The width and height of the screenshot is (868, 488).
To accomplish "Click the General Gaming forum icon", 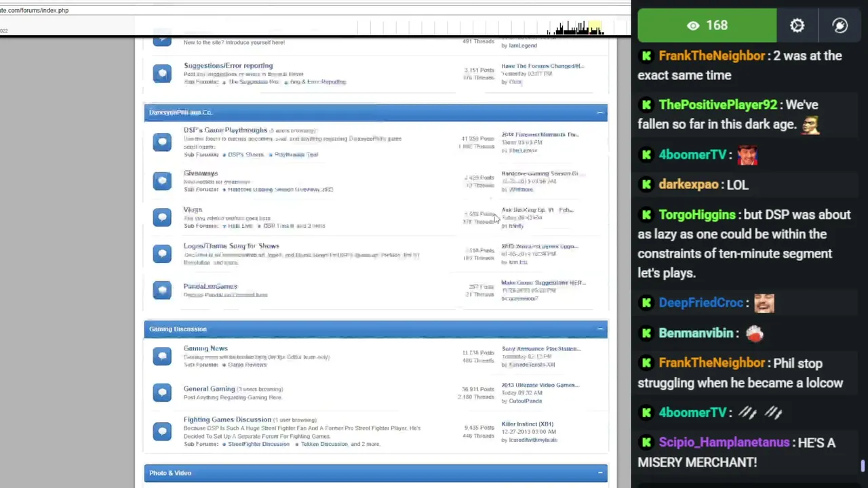I will 162,392.
